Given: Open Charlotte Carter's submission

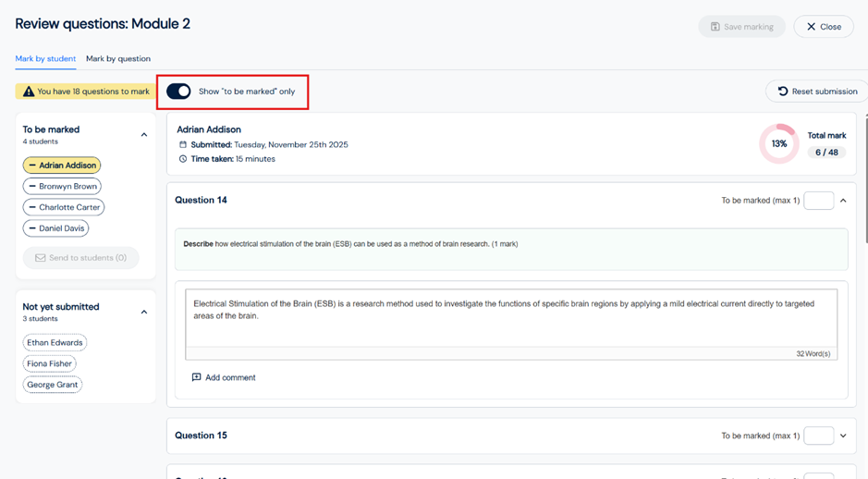Looking at the screenshot, I should pyautogui.click(x=64, y=207).
